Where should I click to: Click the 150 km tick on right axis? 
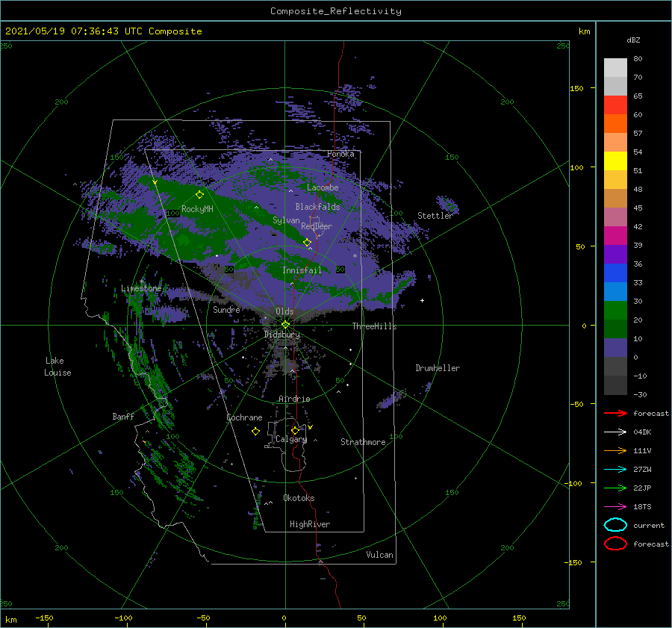(x=576, y=88)
